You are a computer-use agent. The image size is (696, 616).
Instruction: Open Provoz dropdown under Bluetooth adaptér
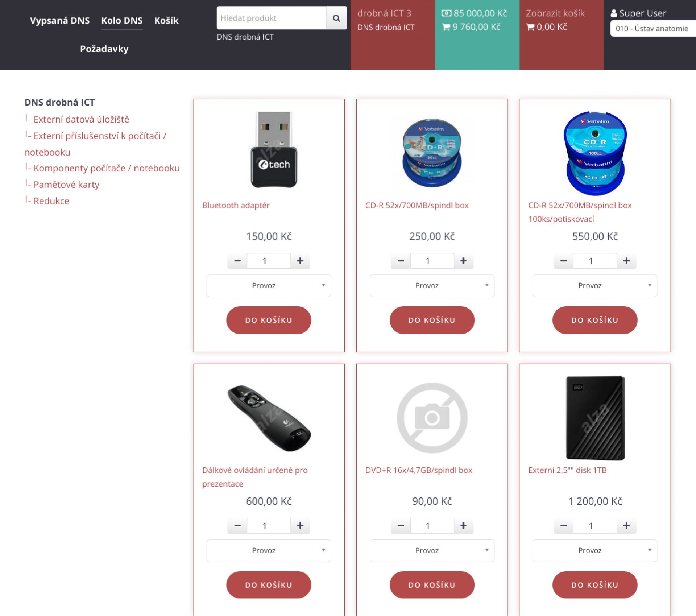click(269, 286)
